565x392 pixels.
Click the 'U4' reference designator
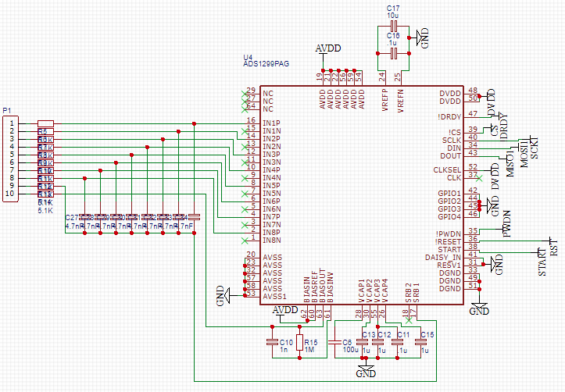248,57
